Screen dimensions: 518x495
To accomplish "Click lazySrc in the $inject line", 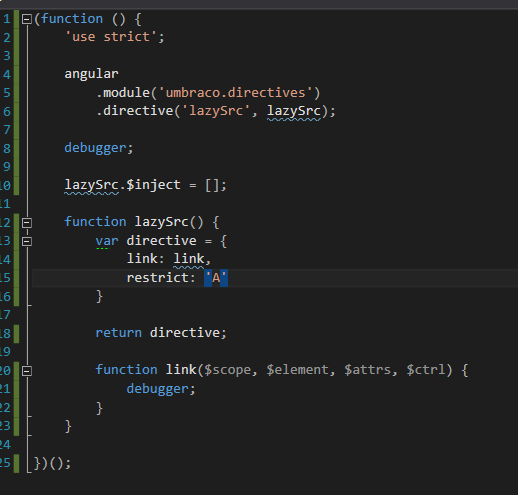I will [x=91, y=185].
